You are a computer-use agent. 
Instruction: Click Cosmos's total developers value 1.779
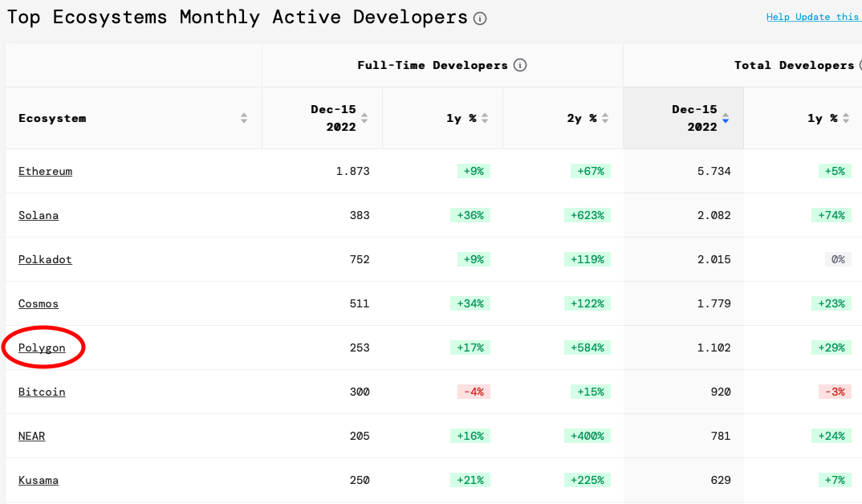tap(714, 304)
